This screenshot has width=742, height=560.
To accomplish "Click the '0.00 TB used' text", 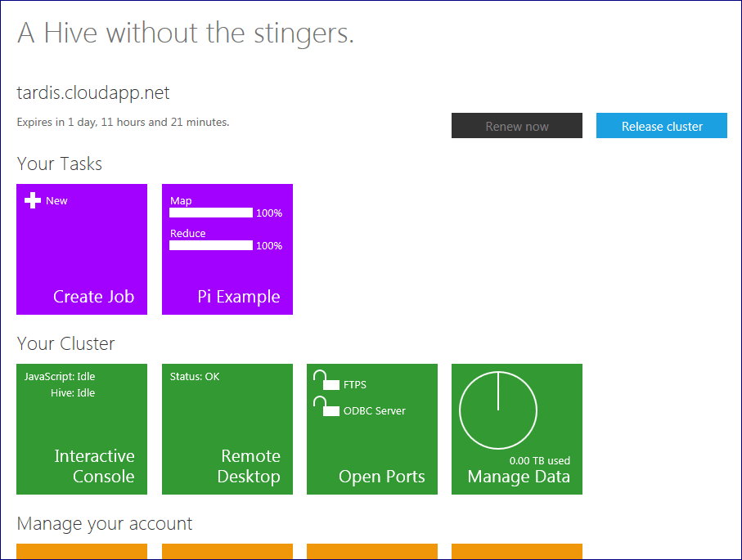I will (539, 461).
